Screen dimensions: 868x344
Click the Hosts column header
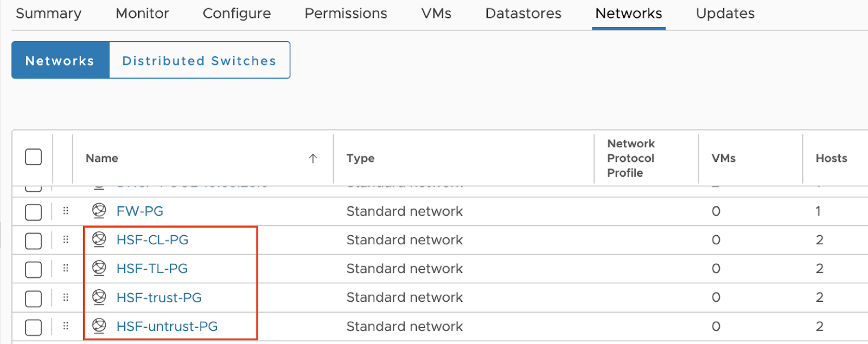click(x=831, y=158)
